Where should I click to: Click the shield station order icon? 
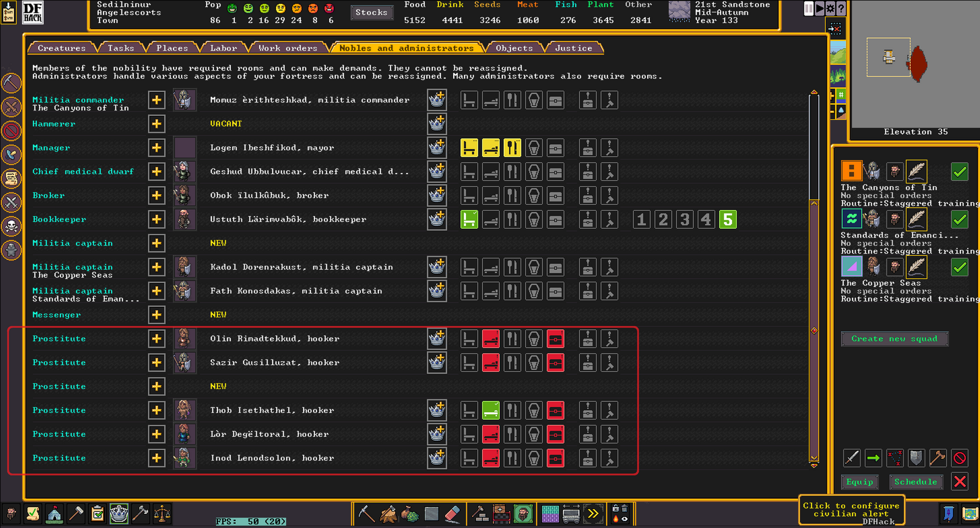(x=916, y=458)
